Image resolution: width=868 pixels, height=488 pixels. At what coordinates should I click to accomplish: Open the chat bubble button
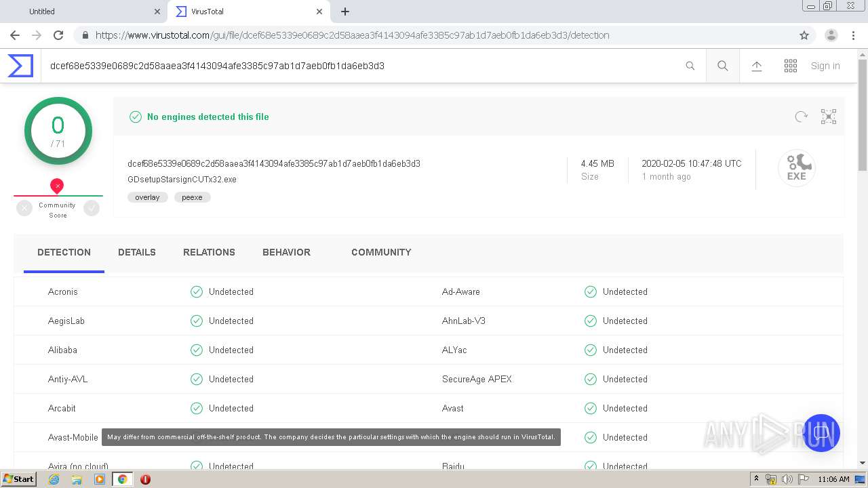click(821, 433)
